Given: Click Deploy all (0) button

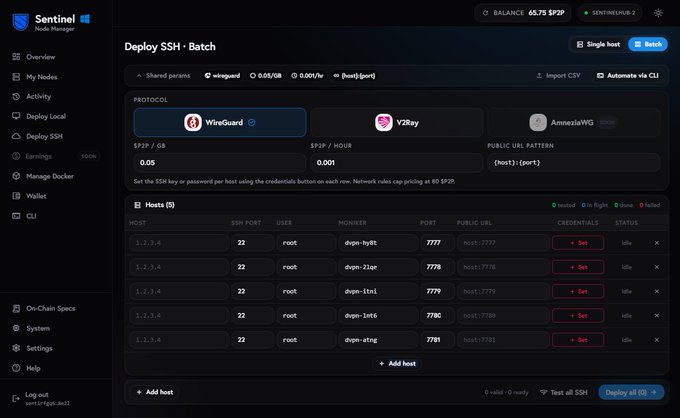Looking at the screenshot, I should [631, 392].
